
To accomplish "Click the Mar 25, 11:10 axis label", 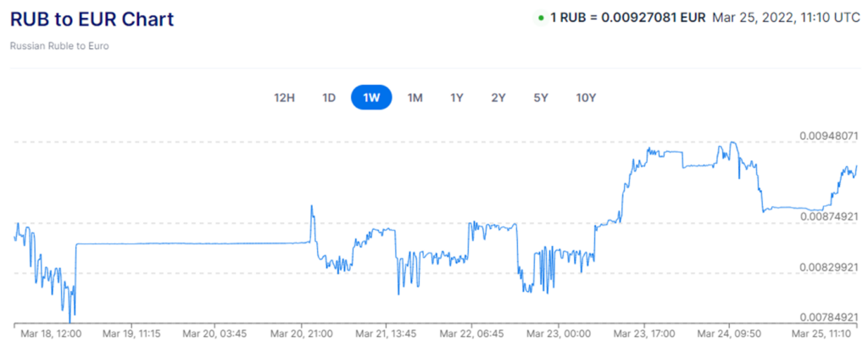I will (820, 334).
